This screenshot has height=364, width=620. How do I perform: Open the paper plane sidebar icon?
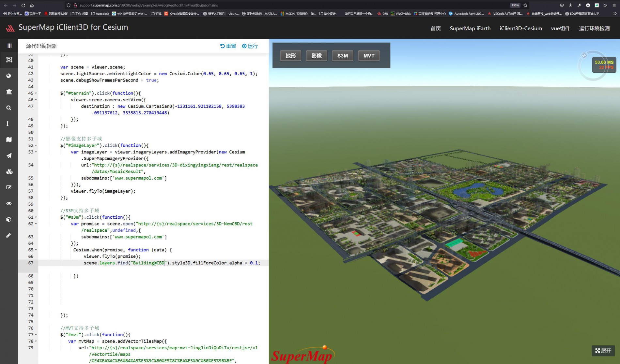[x=9, y=155]
